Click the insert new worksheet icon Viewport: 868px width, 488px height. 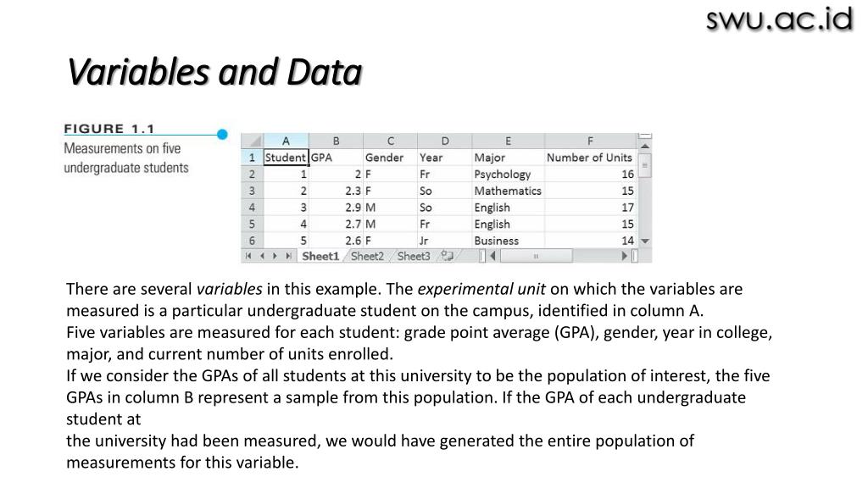(x=447, y=256)
